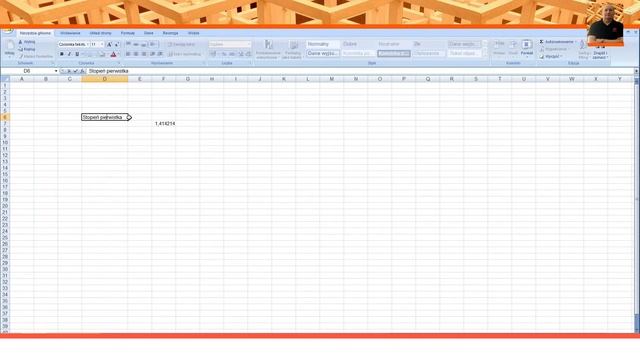Apply the comma style number icon
640x360 pixels.
pyautogui.click(x=232, y=54)
